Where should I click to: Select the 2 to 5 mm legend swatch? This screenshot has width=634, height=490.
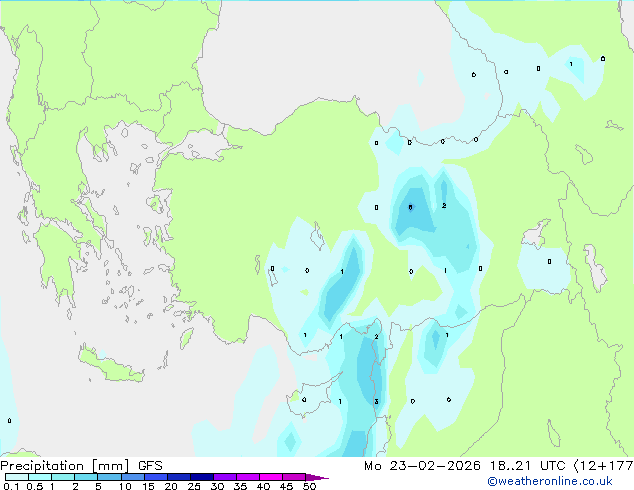click(x=86, y=477)
